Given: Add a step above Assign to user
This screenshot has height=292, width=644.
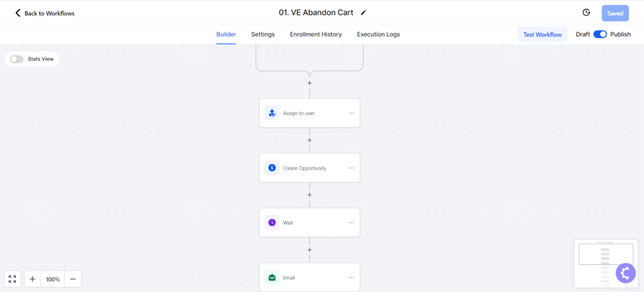Looking at the screenshot, I should [309, 83].
